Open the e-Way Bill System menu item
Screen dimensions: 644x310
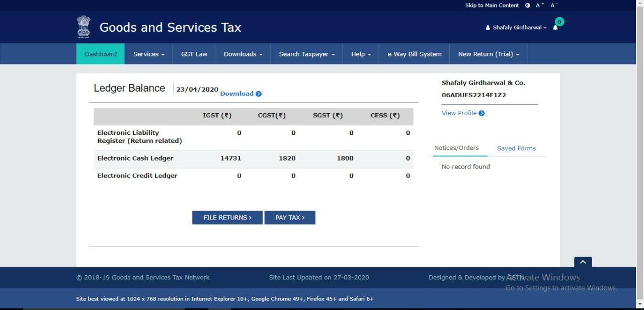415,54
